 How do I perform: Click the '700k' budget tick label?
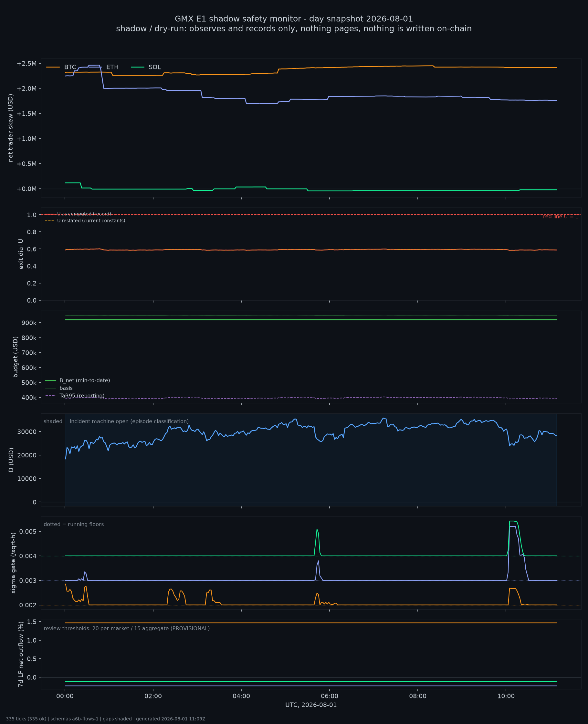29,353
